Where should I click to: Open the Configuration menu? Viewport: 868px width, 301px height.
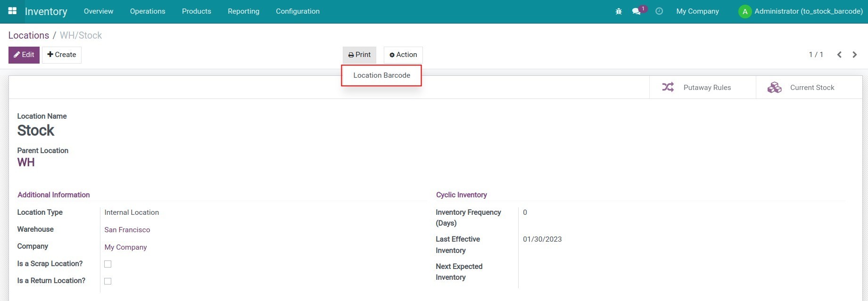click(x=298, y=11)
